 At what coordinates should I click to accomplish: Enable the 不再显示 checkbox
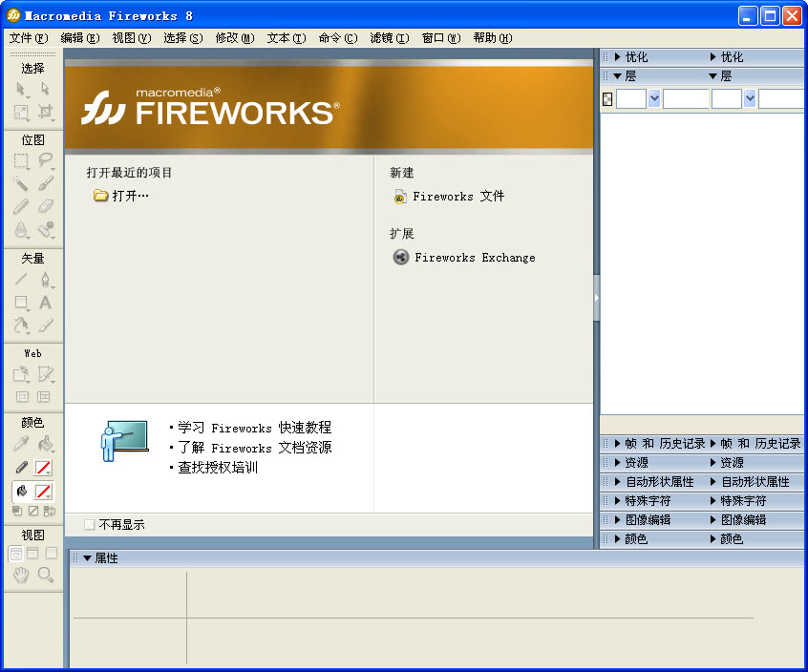point(89,524)
